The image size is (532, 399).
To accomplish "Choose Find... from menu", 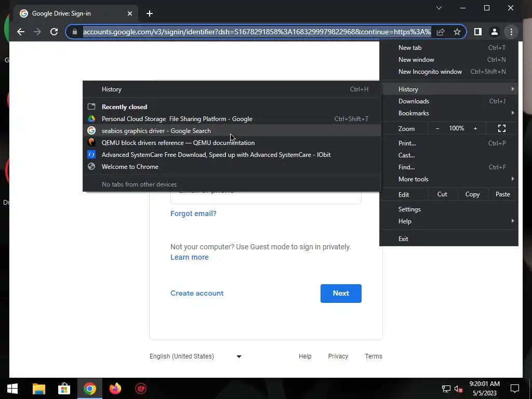I will coord(449,167).
